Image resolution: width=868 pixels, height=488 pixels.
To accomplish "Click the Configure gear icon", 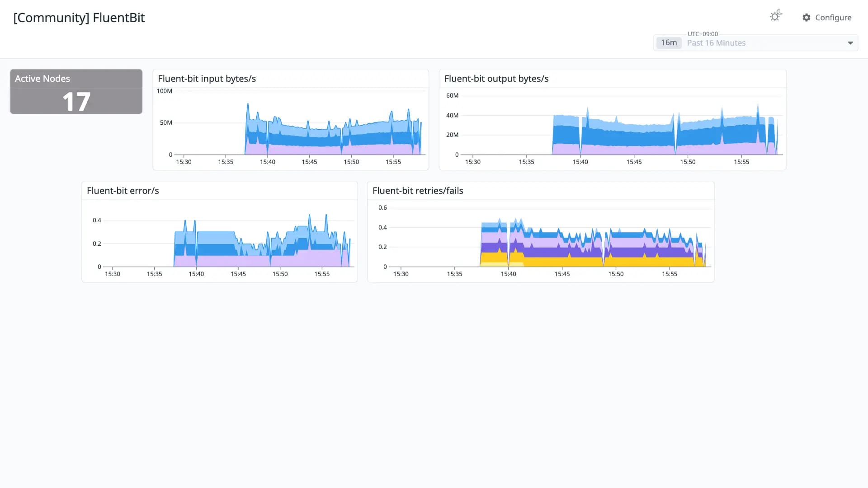I will [807, 18].
